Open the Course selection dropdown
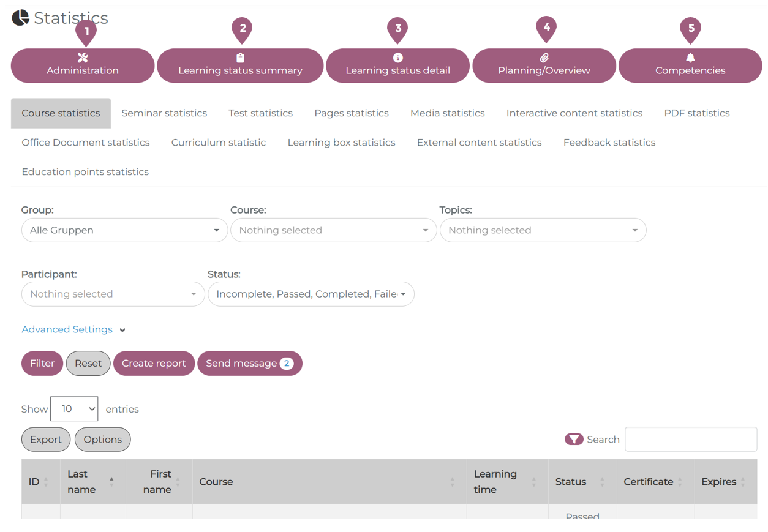The height and width of the screenshot is (532, 768). (333, 230)
